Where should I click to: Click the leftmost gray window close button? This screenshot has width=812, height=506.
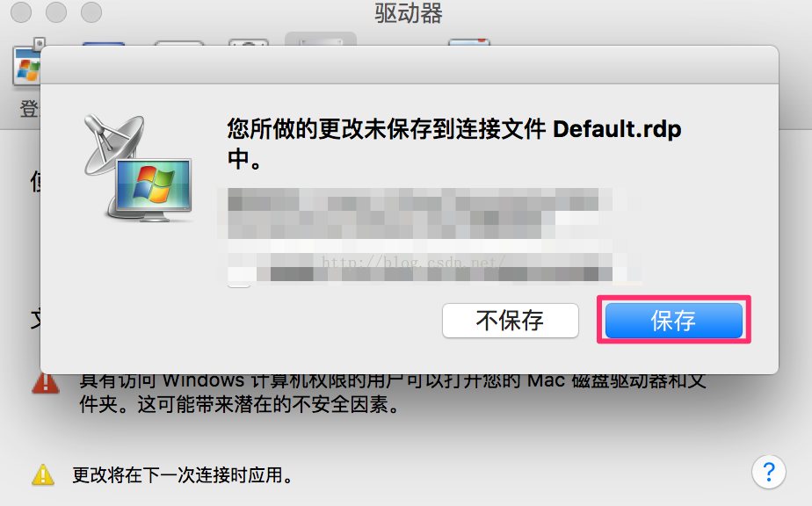pyautogui.click(x=21, y=12)
